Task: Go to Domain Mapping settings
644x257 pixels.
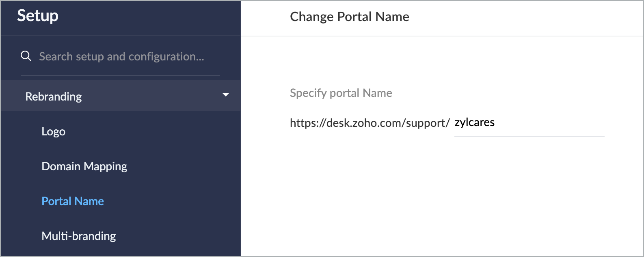Action: [84, 166]
